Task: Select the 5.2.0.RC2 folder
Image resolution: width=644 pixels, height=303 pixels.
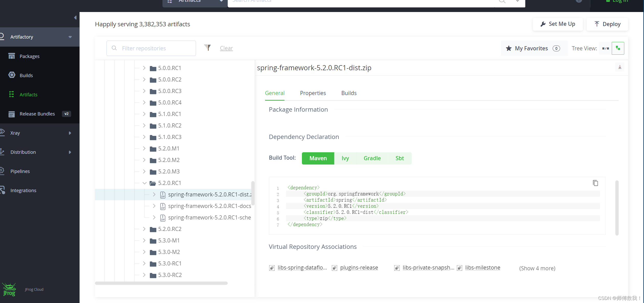Action: pyautogui.click(x=170, y=229)
